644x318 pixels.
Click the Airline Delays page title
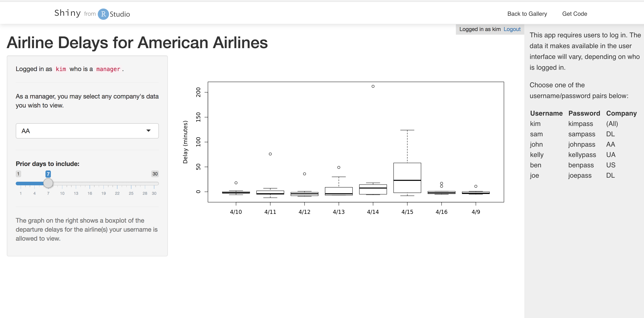(x=137, y=43)
